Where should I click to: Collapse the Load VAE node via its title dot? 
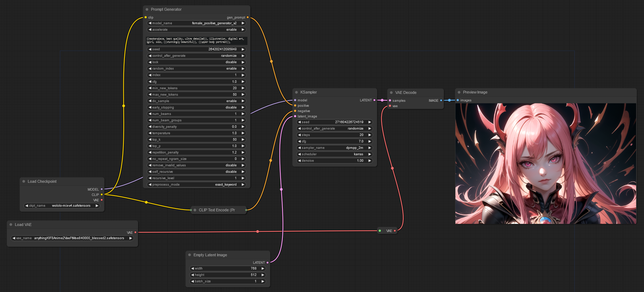(x=11, y=225)
